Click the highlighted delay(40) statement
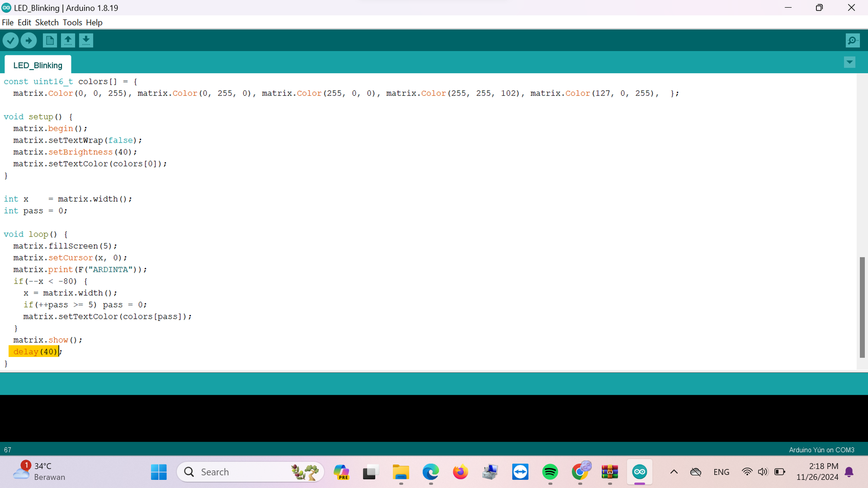The height and width of the screenshot is (488, 868). click(35, 352)
